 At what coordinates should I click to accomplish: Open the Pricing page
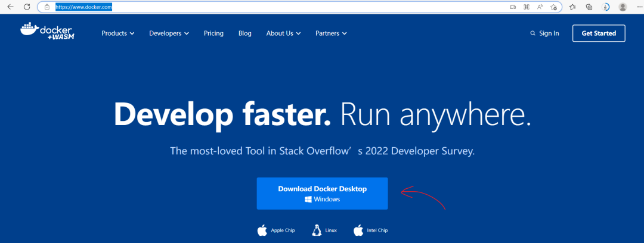click(x=213, y=33)
